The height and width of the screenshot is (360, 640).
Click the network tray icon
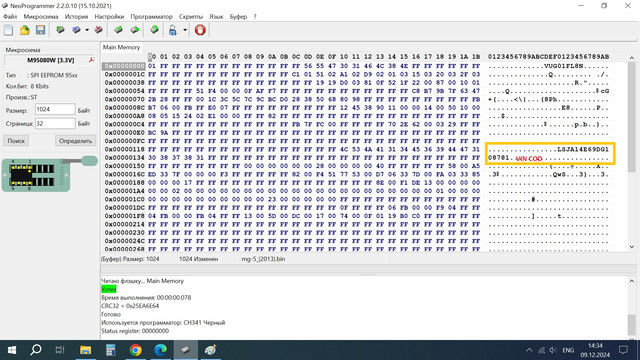(541, 350)
